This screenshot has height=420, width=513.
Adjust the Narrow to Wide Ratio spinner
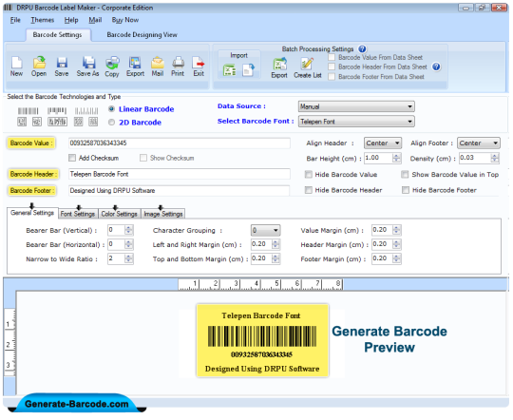click(129, 259)
